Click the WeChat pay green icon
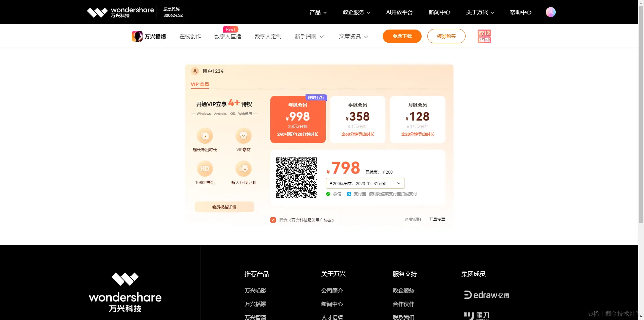This screenshot has height=320, width=644. click(328, 194)
